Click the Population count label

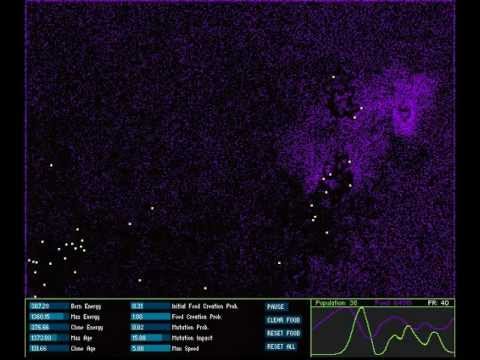[336, 303]
